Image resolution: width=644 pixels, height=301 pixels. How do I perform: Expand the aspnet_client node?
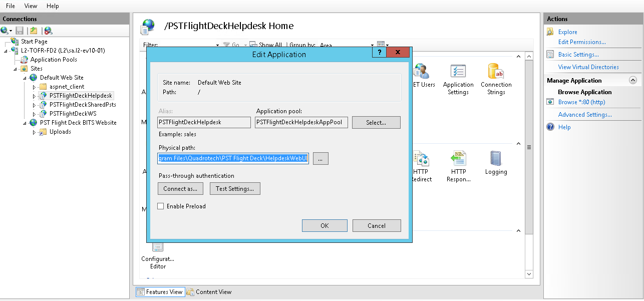[x=35, y=87]
